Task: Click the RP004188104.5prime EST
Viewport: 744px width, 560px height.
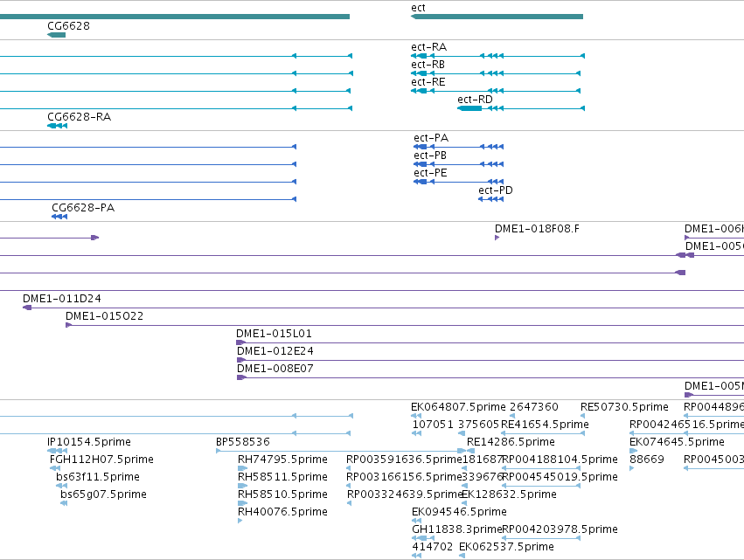Action: point(541,468)
